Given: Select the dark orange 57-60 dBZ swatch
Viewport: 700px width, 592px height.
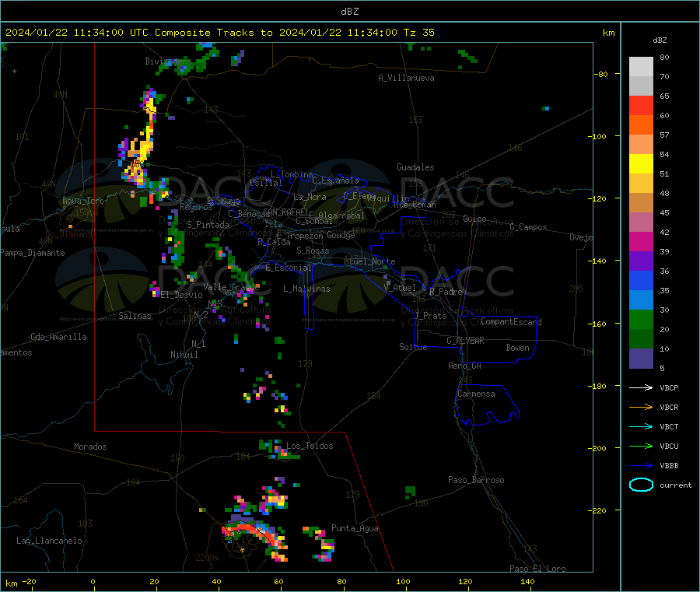Looking at the screenshot, I should click(x=641, y=125).
